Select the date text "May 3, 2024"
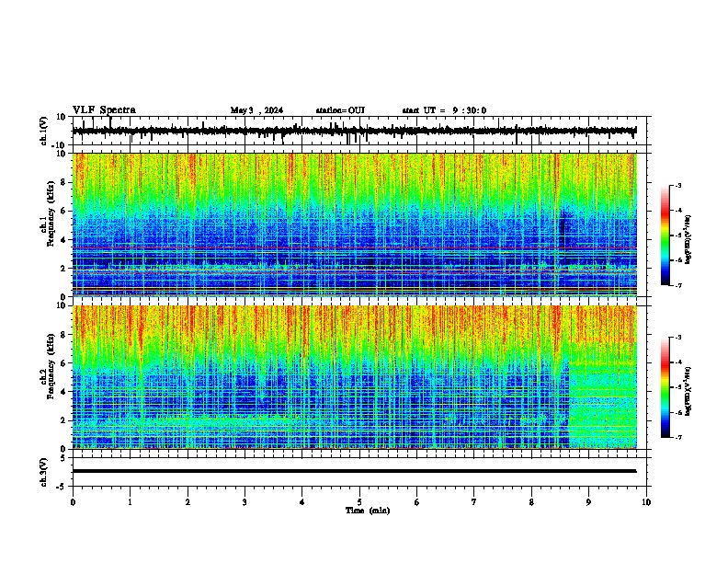 256,110
